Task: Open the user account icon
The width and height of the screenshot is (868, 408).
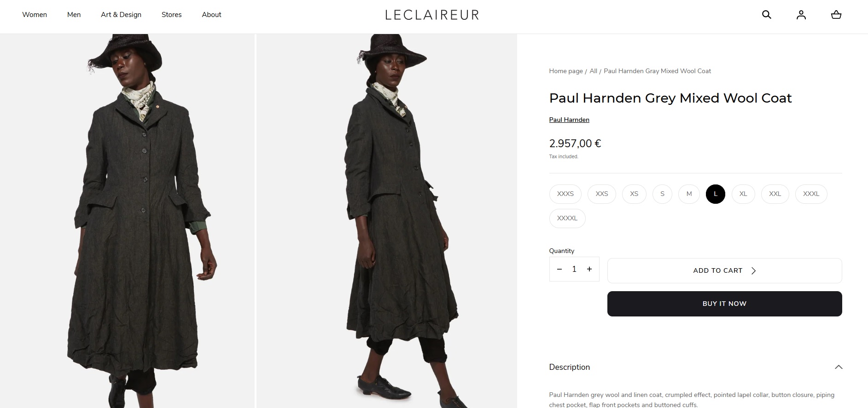Action: click(x=801, y=15)
